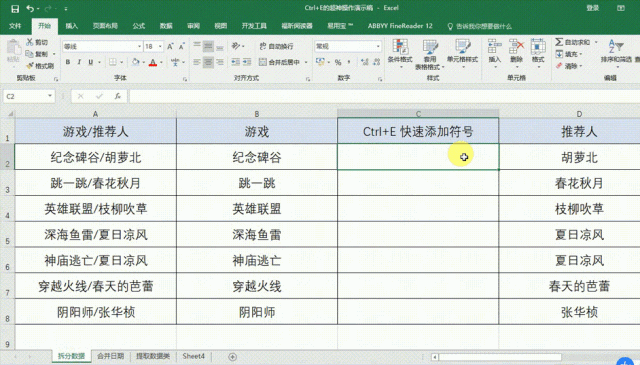Switch to the Formulas (公式) tab
The height and width of the screenshot is (365, 640).
139,26
